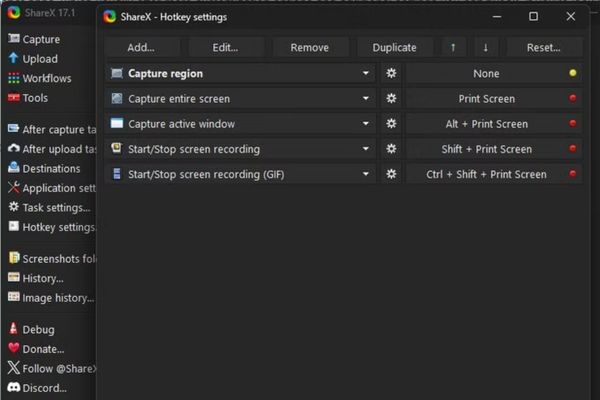Click gear icon for screen recording (GIF) row

391,174
